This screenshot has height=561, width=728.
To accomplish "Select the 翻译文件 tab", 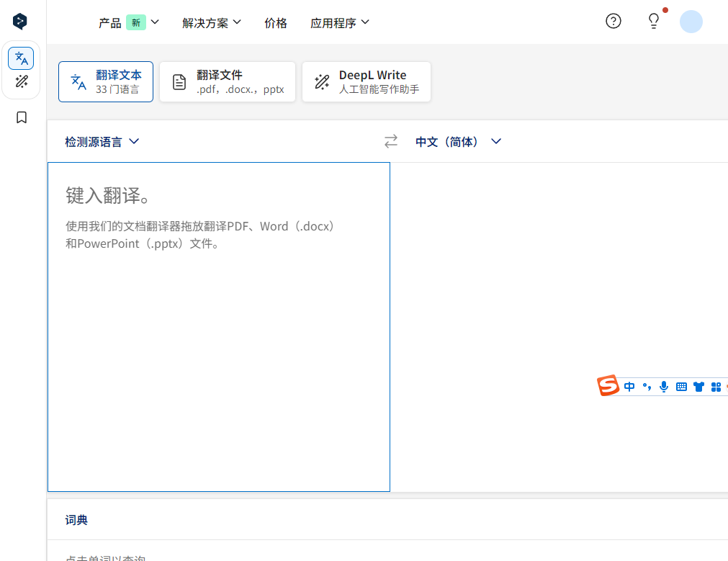I will tap(228, 81).
